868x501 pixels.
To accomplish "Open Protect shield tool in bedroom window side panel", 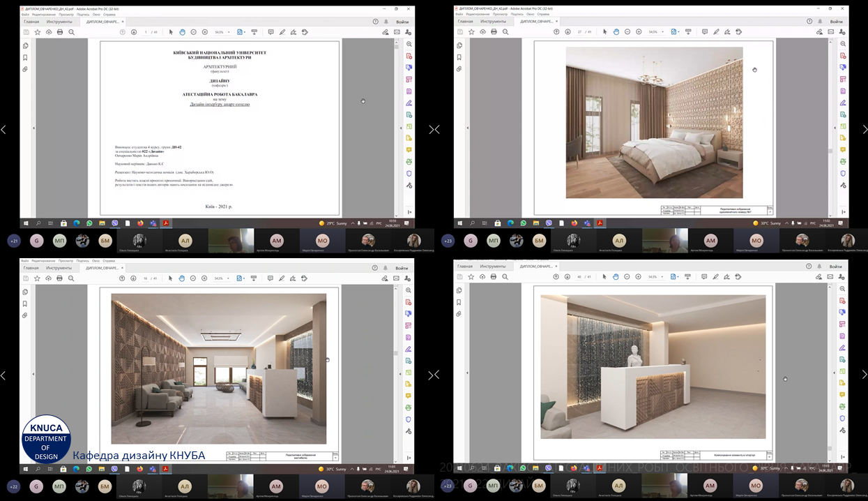I will (843, 173).
